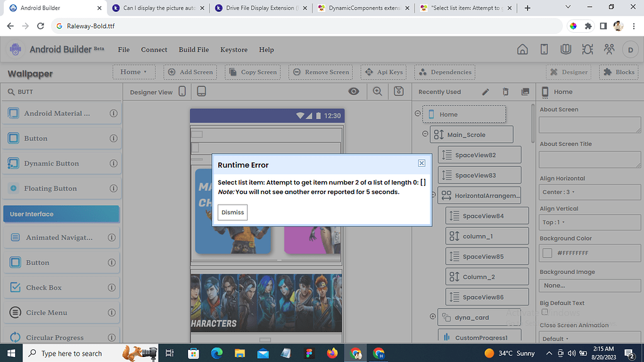Click the About Screen text area

point(590,125)
